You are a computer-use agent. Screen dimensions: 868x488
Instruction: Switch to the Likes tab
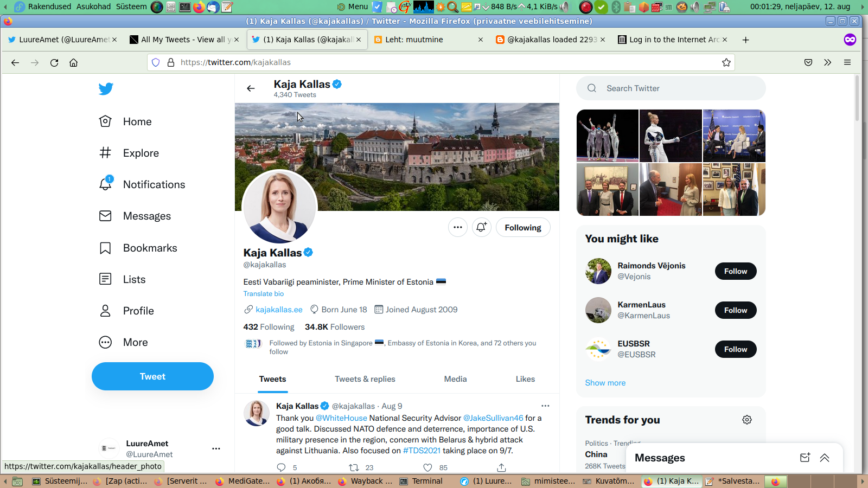(525, 379)
